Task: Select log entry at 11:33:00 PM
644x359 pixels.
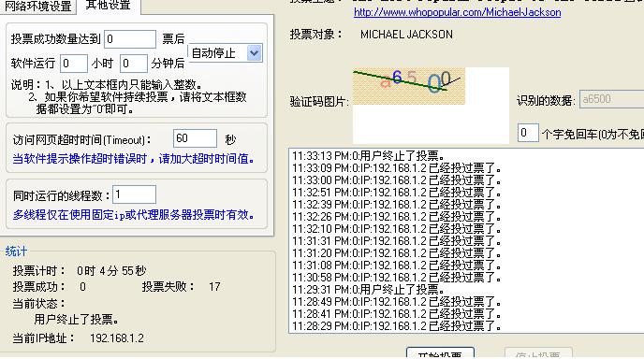Action: pyautogui.click(x=397, y=180)
